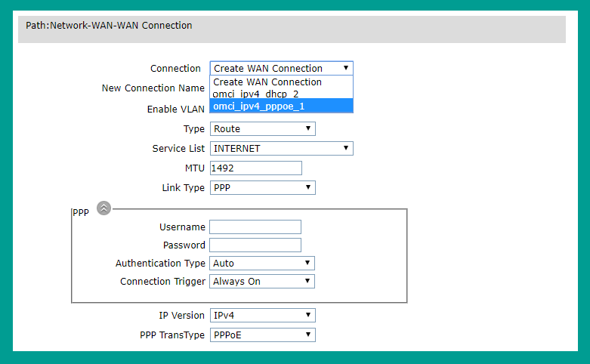Open the Link Type PPP dropdown

pos(263,187)
